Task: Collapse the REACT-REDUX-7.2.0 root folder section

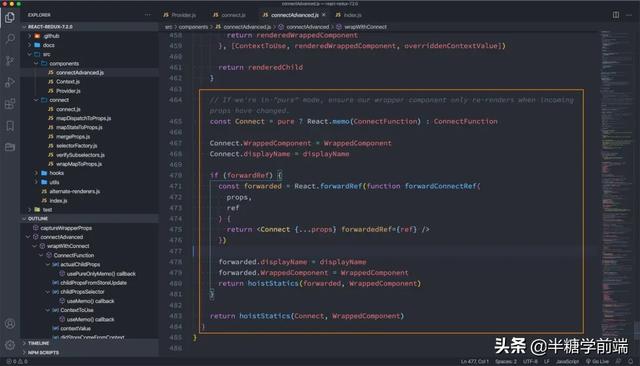Action: point(90,27)
